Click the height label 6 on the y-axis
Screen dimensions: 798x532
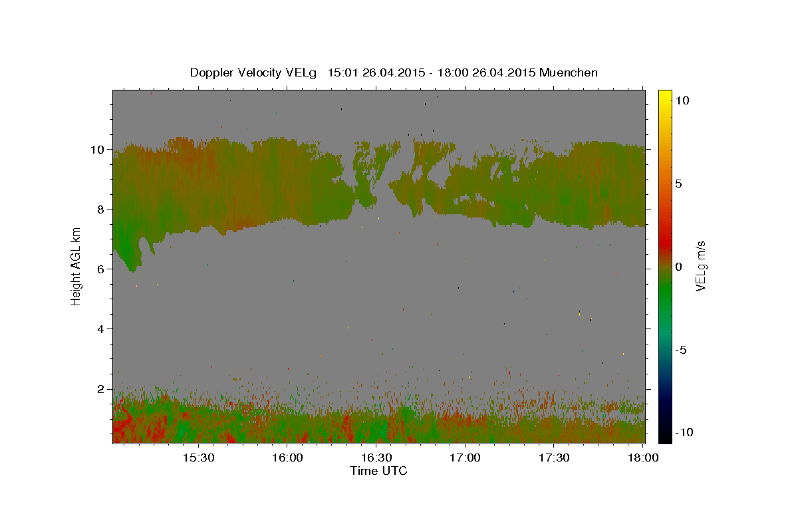(102, 269)
